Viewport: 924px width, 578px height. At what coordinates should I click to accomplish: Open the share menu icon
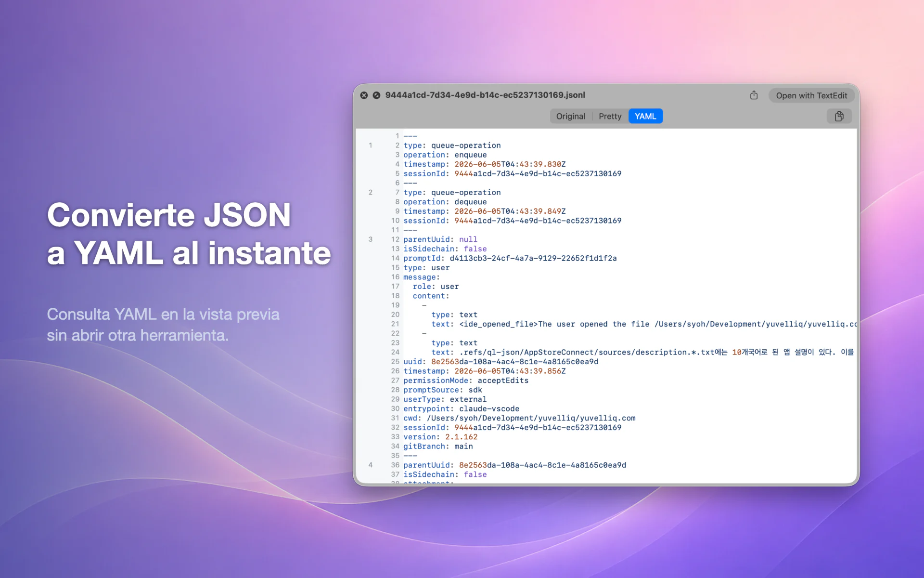[x=754, y=95]
